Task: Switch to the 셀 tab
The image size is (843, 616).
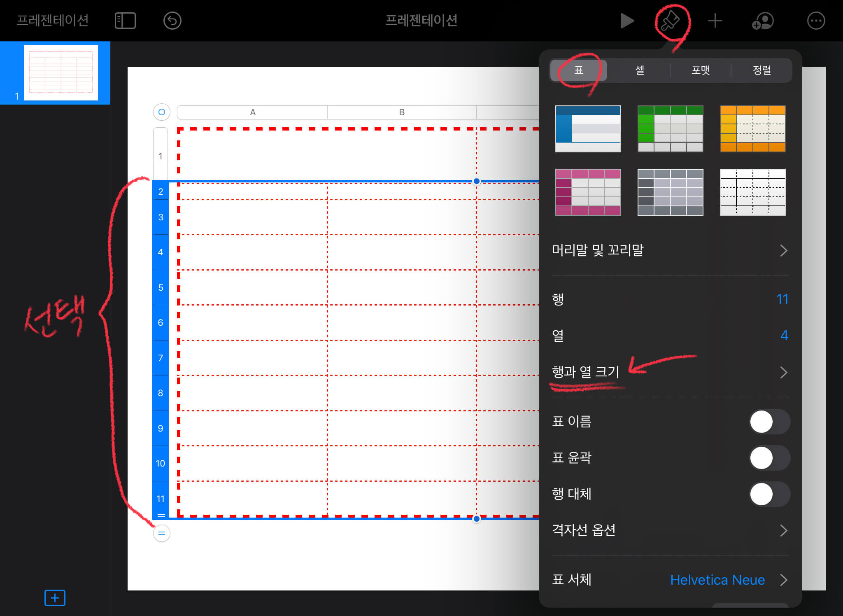Action: [640, 70]
